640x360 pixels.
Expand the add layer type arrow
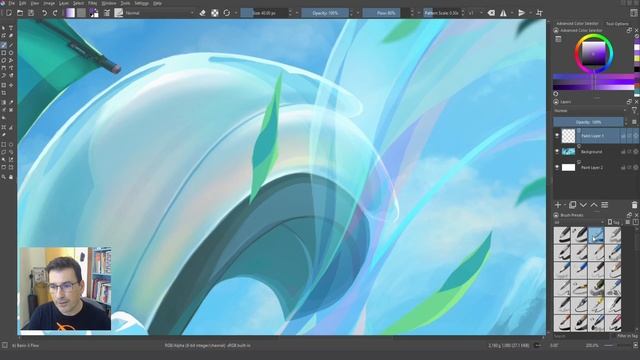[x=565, y=205]
